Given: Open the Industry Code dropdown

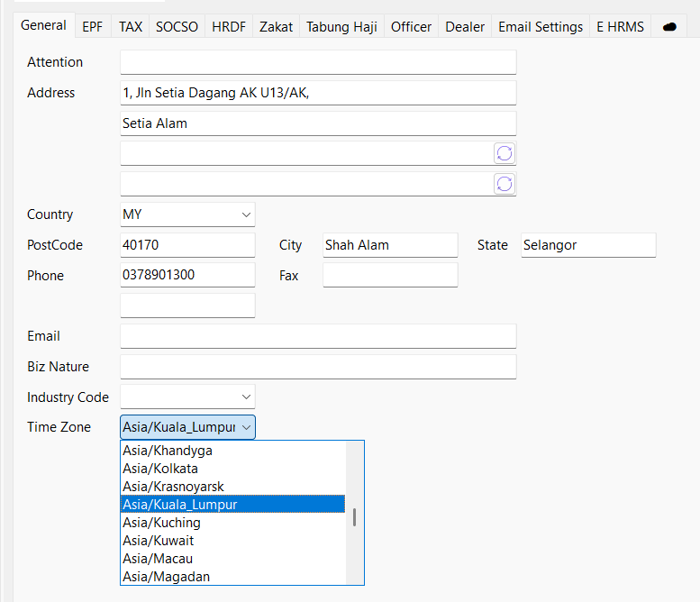Looking at the screenshot, I should pos(246,397).
